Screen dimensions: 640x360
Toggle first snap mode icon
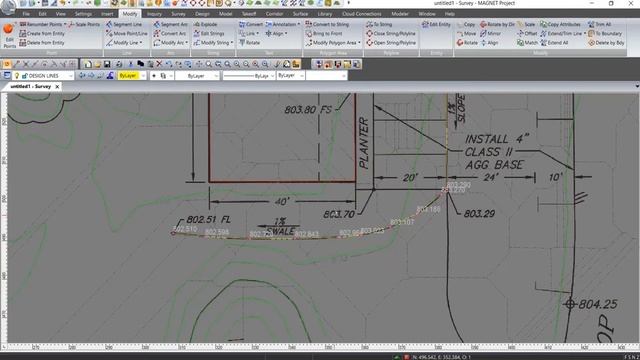pyautogui.click(x=7, y=64)
